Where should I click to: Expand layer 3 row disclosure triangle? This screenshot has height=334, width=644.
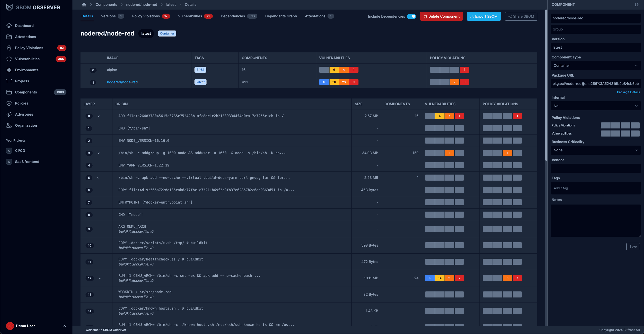point(98,152)
